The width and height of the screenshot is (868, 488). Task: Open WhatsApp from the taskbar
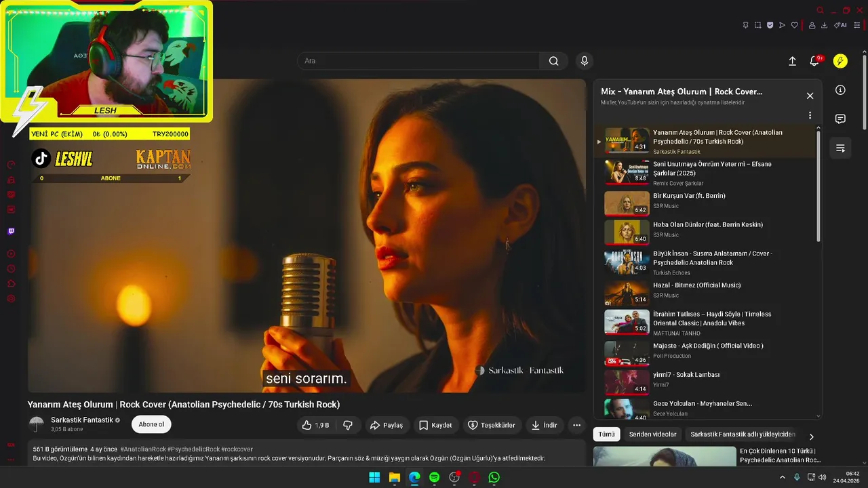pos(494,477)
